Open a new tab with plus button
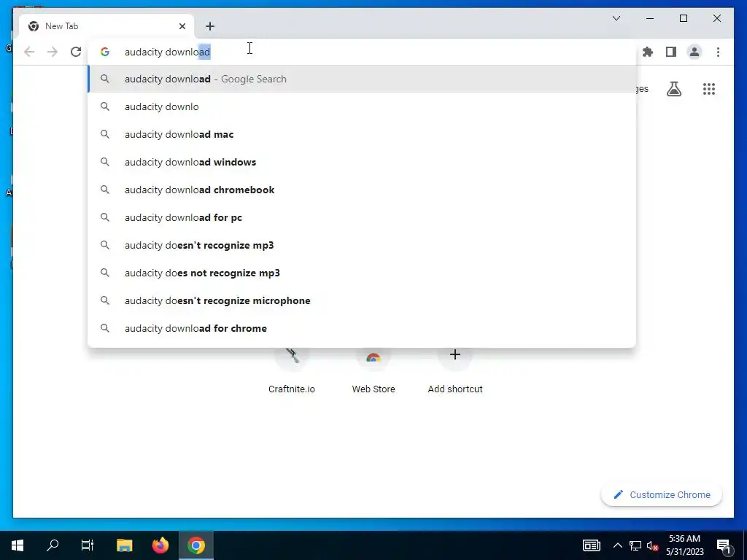Image resolution: width=747 pixels, height=560 pixels. [210, 26]
